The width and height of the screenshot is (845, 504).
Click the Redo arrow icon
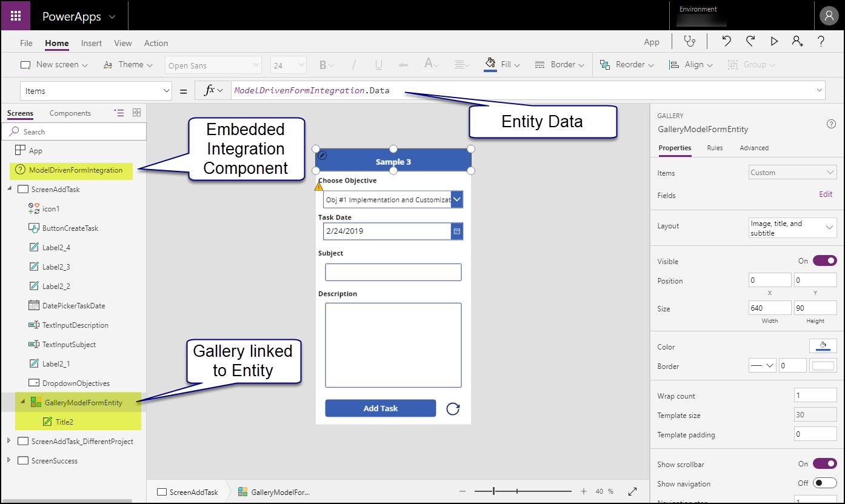[x=750, y=41]
